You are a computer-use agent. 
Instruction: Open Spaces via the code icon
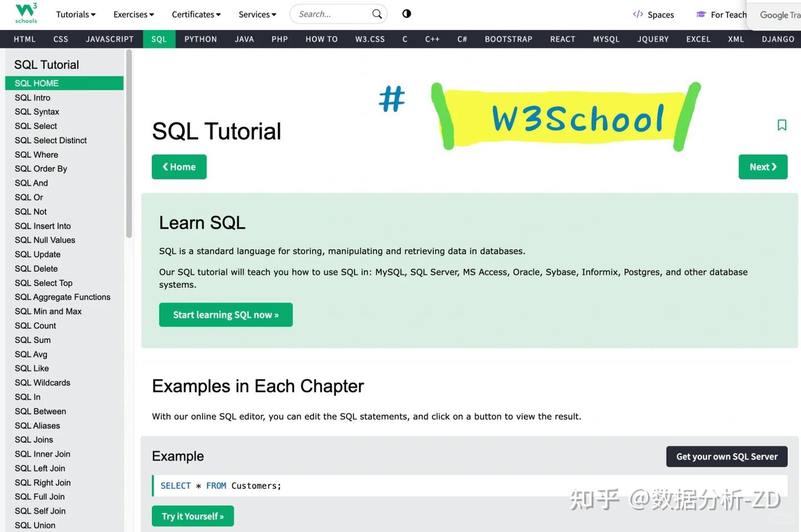[x=637, y=14]
